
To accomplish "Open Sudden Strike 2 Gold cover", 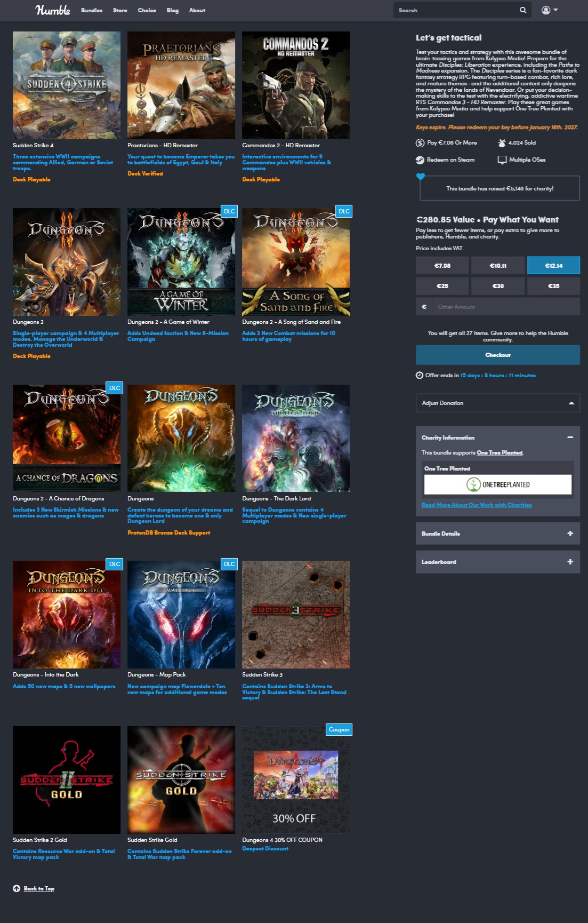I will click(x=67, y=780).
